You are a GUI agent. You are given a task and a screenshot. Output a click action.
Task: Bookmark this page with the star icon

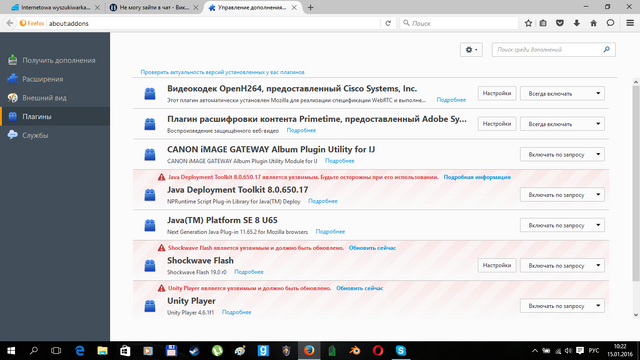528,23
